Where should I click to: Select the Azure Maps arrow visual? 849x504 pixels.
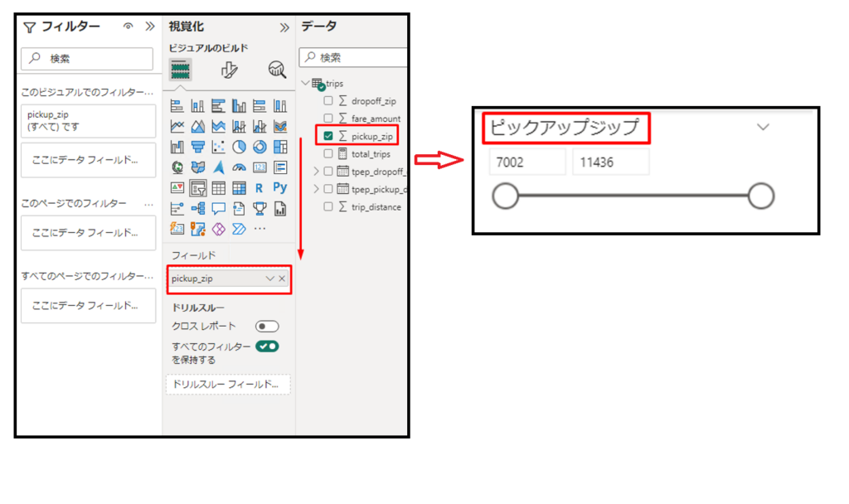218,167
